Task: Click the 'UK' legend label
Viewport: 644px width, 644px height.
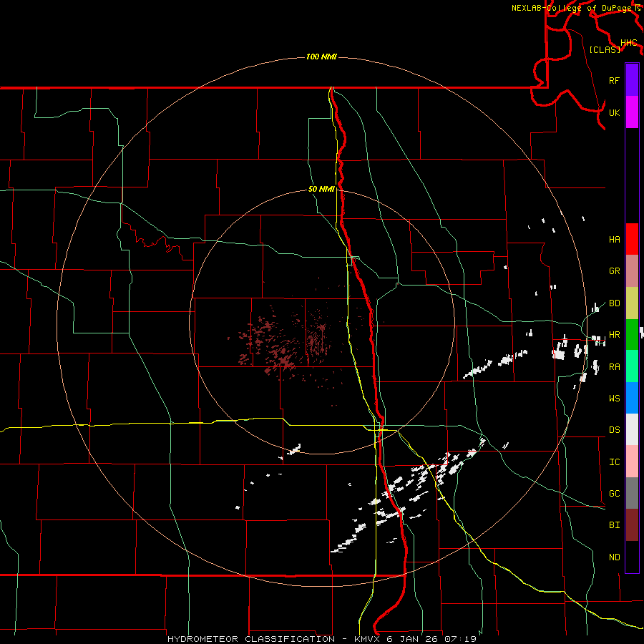Action: pyautogui.click(x=615, y=112)
